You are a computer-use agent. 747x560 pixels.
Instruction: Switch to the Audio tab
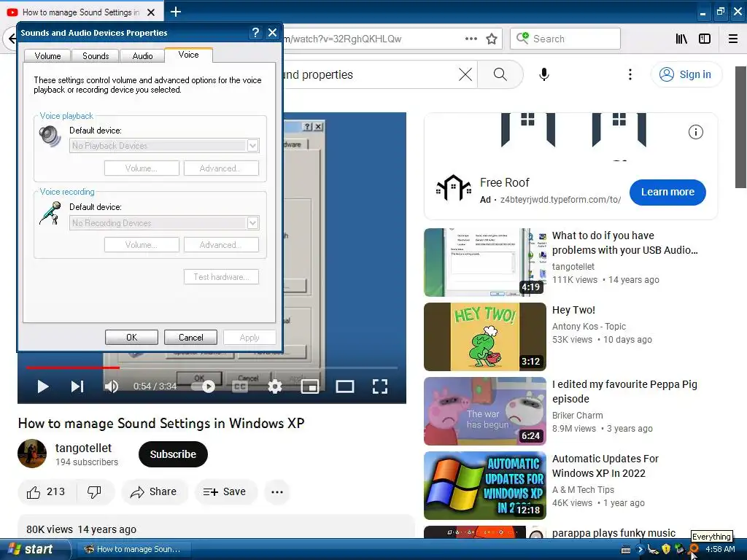[x=142, y=55]
